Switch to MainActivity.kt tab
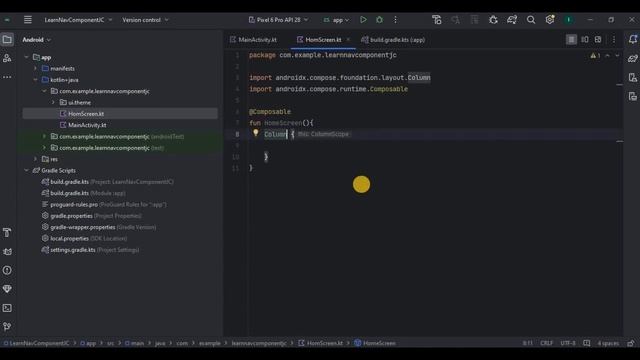The height and width of the screenshot is (360, 640). click(x=253, y=40)
